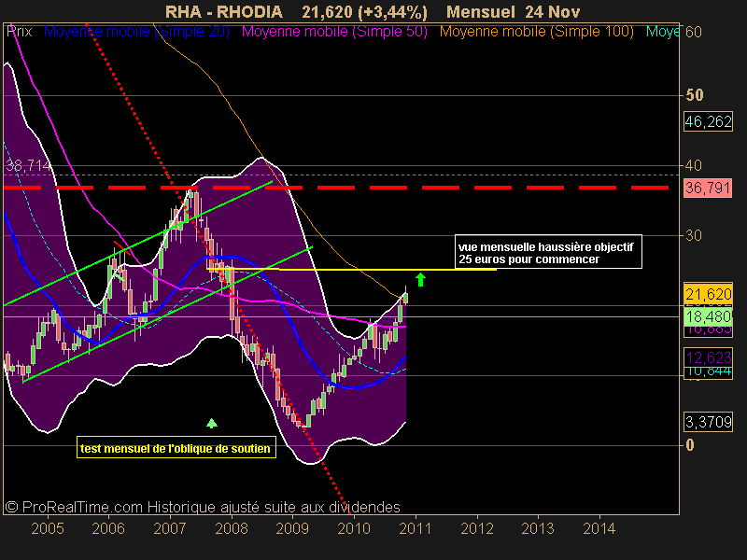The image size is (747, 560).
Task: Click the "Historique ajusté suite aux dividendes" text
Action: coord(274,507)
